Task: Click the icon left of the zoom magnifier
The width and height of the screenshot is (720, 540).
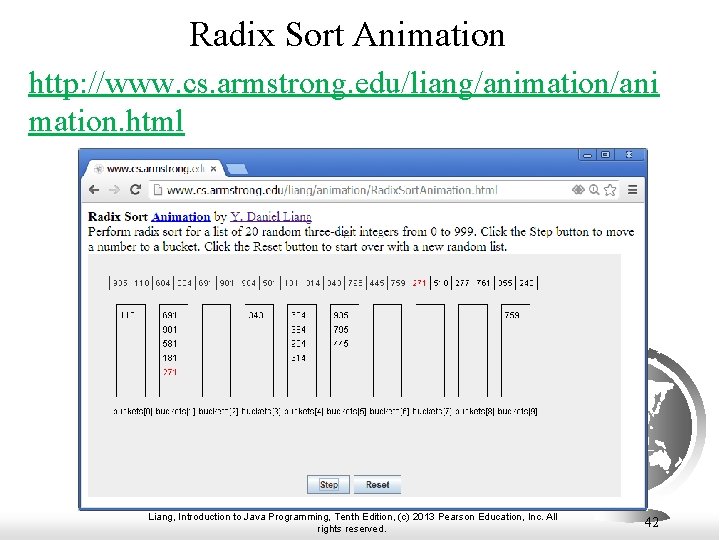Action: (578, 190)
